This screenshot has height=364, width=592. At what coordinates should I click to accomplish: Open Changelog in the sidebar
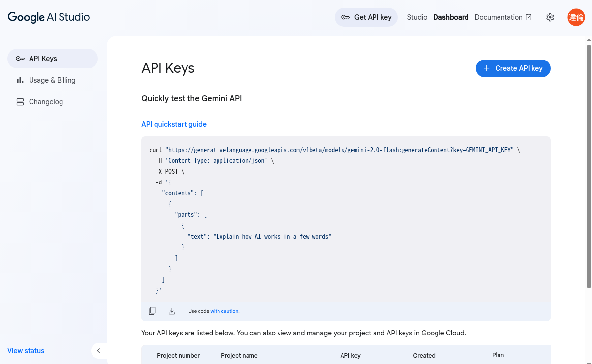click(x=53, y=102)
